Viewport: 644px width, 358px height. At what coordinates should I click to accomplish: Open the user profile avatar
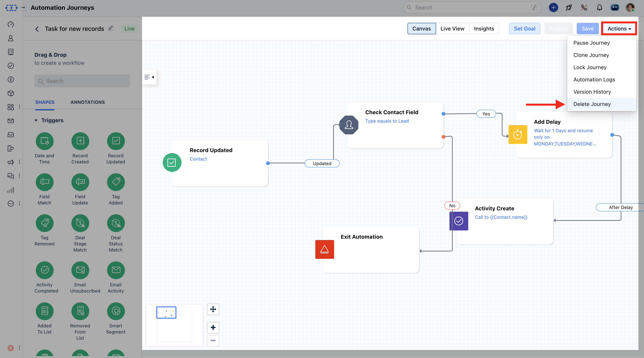point(630,7)
